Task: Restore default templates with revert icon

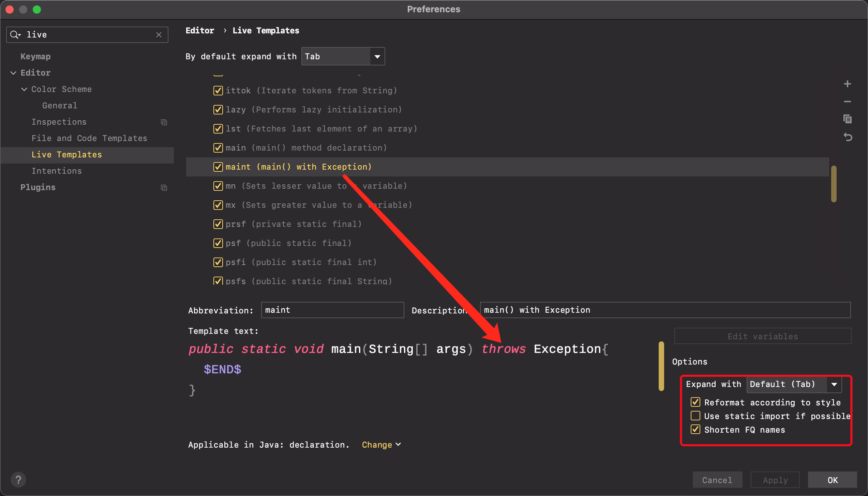Action: pos(848,137)
